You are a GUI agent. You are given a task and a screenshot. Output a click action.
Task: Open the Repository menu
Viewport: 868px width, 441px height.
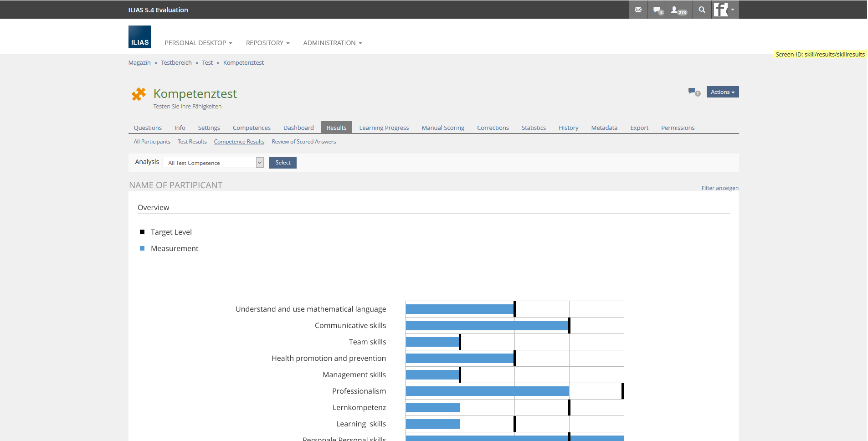click(267, 43)
